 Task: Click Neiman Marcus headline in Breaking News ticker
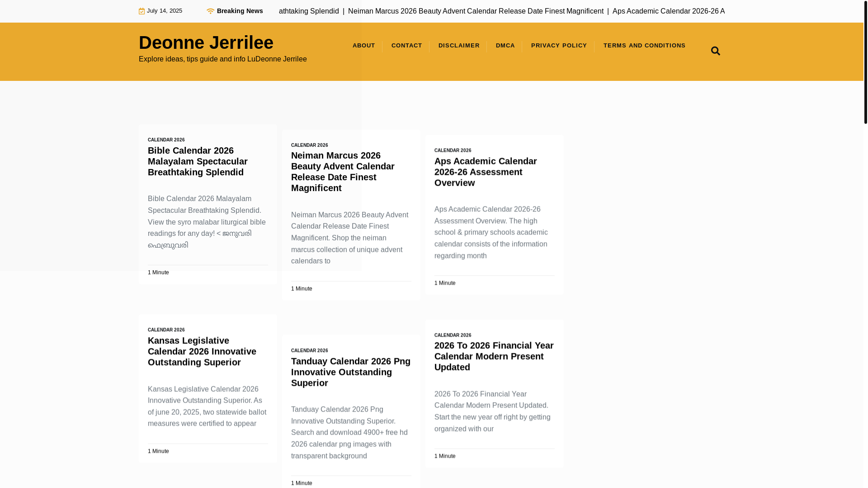[x=476, y=11]
